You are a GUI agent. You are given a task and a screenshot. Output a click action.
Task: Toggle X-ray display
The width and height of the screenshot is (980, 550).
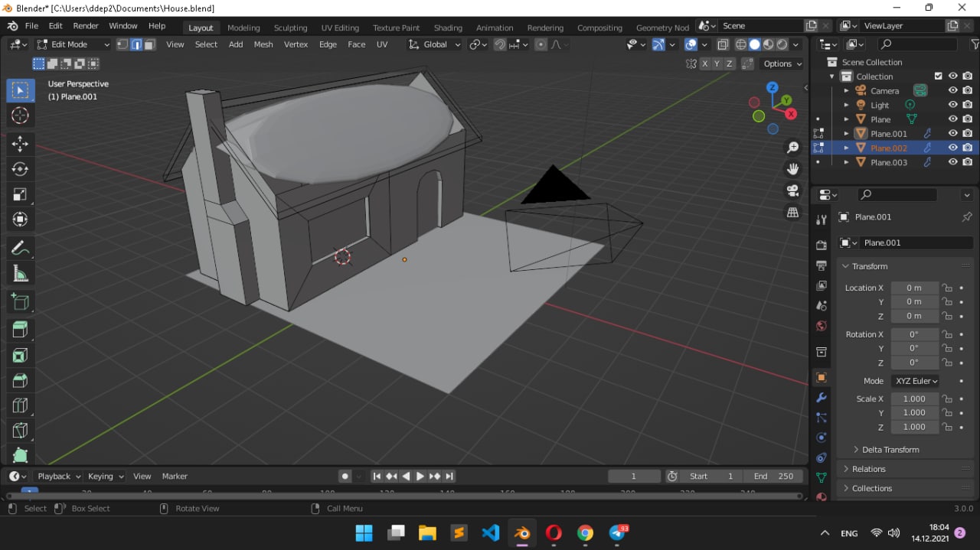pyautogui.click(x=722, y=44)
